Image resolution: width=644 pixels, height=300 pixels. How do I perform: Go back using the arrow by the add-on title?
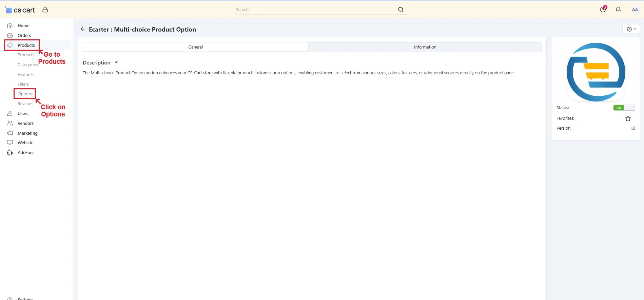[83, 29]
